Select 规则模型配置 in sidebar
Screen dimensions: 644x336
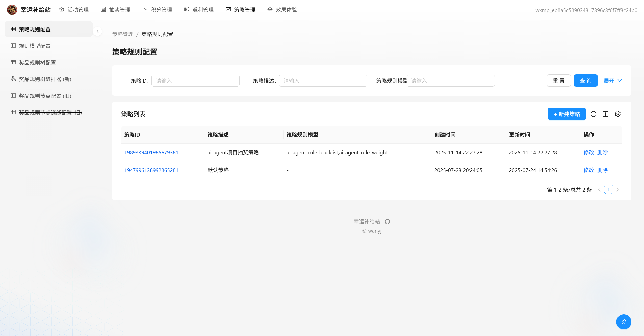pos(35,46)
